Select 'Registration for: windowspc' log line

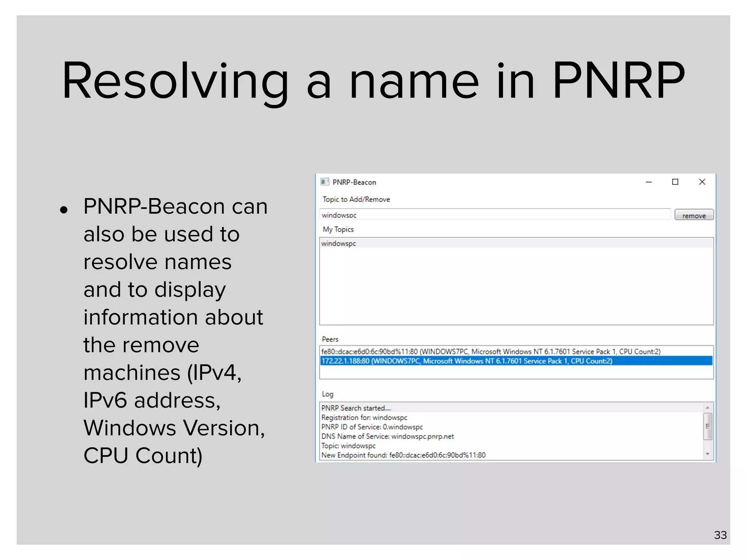click(511, 417)
